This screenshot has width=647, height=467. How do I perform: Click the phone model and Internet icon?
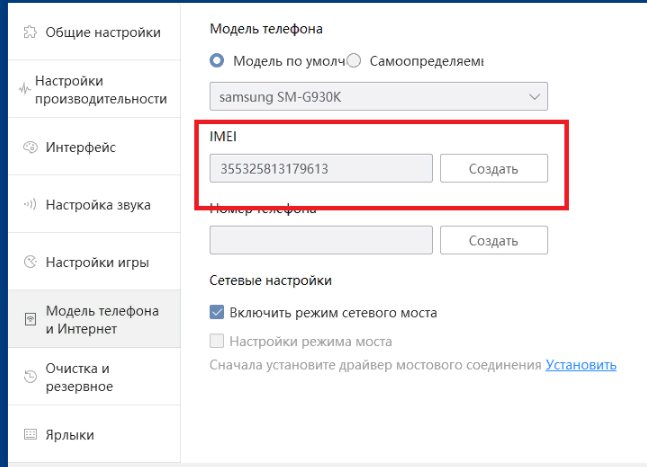click(x=29, y=319)
